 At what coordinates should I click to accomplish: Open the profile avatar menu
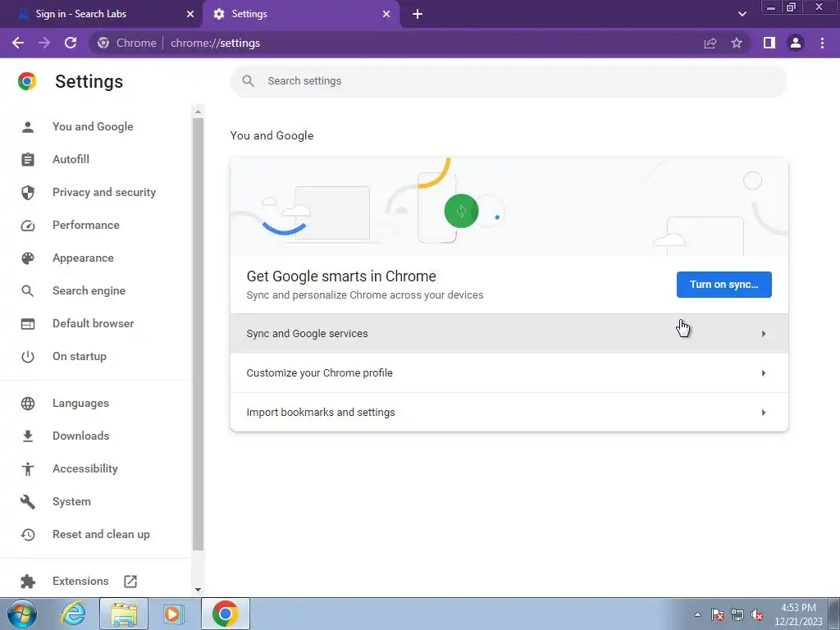click(x=796, y=43)
